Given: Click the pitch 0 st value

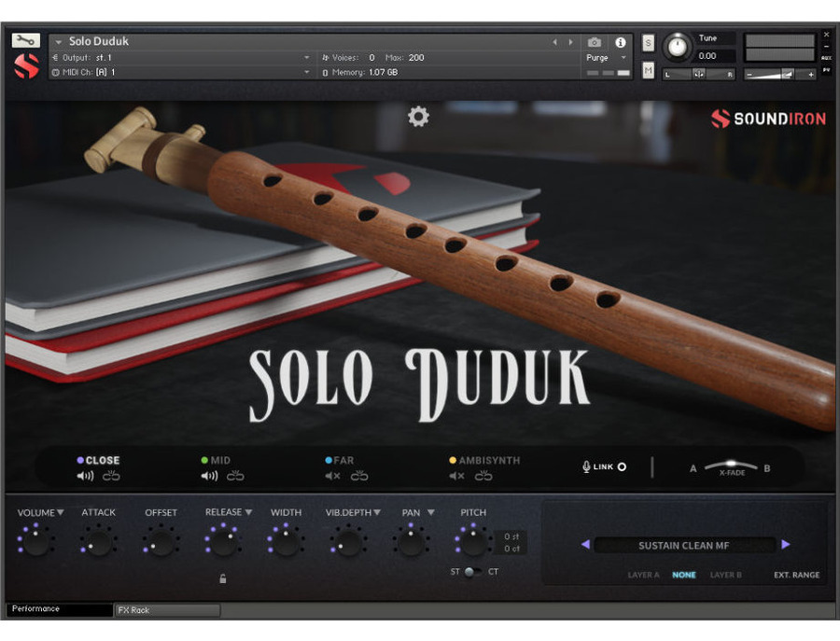Looking at the screenshot, I should (x=511, y=536).
